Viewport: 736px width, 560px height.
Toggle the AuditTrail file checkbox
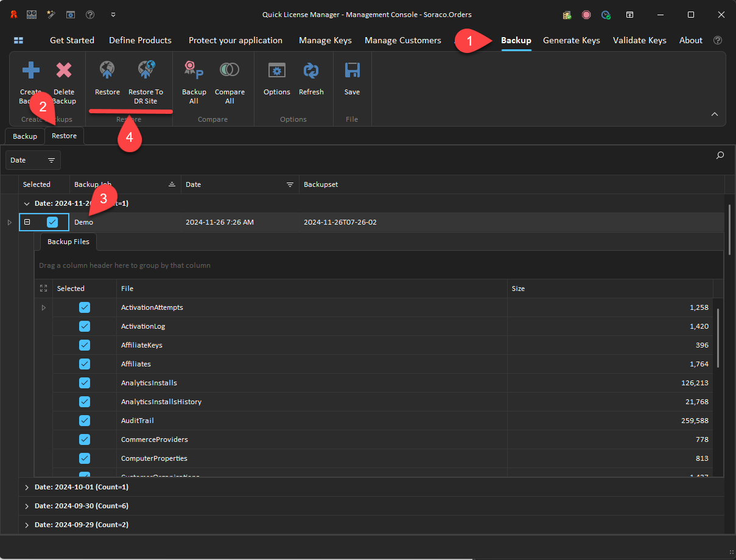tap(85, 421)
